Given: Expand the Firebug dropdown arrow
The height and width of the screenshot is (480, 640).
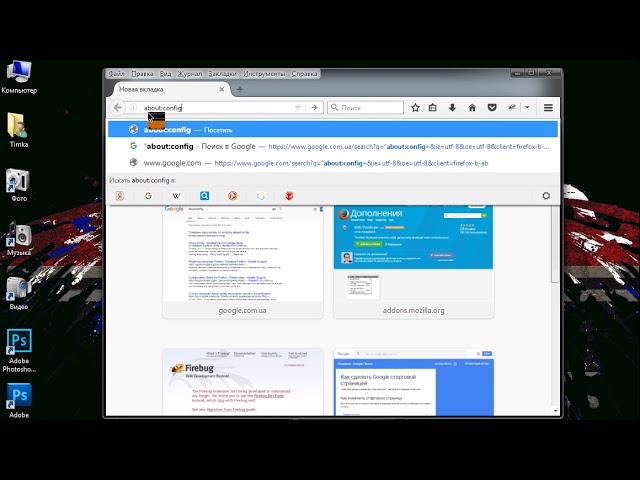Looking at the screenshot, I should (x=527, y=107).
